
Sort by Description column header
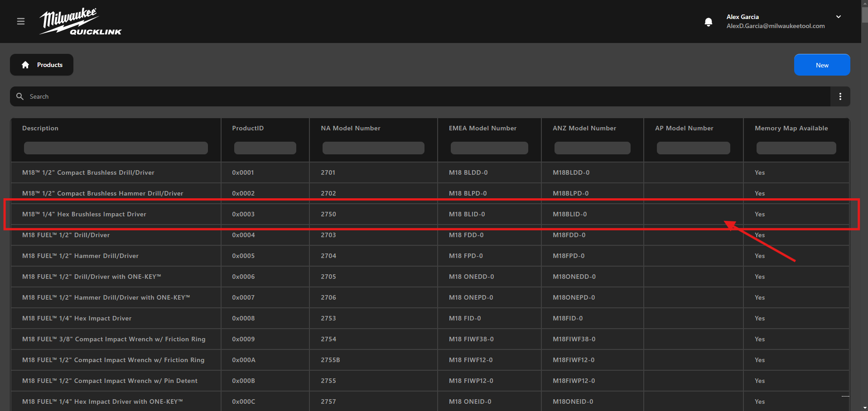tap(40, 128)
